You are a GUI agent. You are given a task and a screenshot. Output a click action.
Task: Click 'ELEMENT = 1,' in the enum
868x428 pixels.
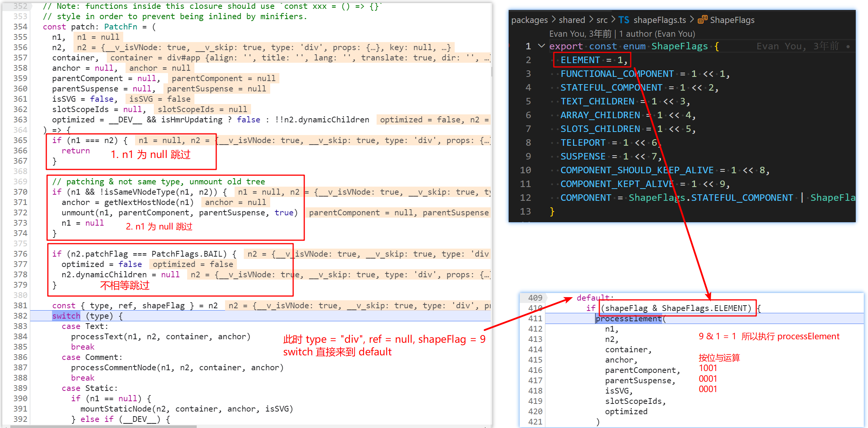click(594, 60)
